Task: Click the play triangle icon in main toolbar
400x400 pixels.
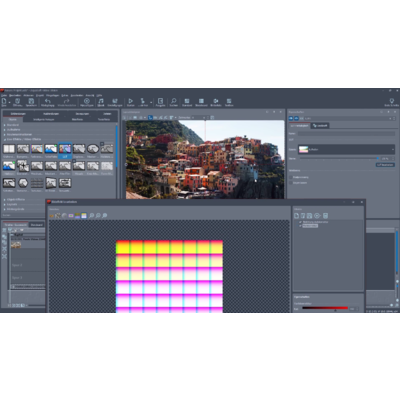Action: coord(130,101)
